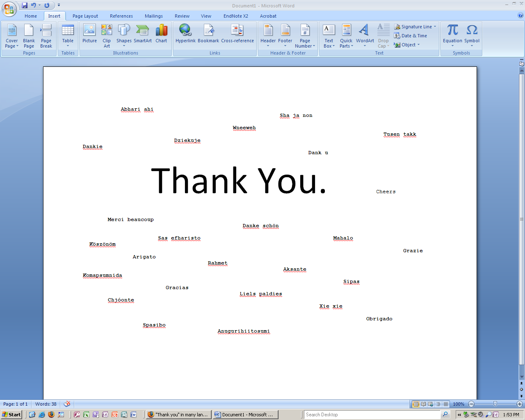This screenshot has width=525, height=420.
Task: Open the Acrobat tab
Action: [x=268, y=16]
